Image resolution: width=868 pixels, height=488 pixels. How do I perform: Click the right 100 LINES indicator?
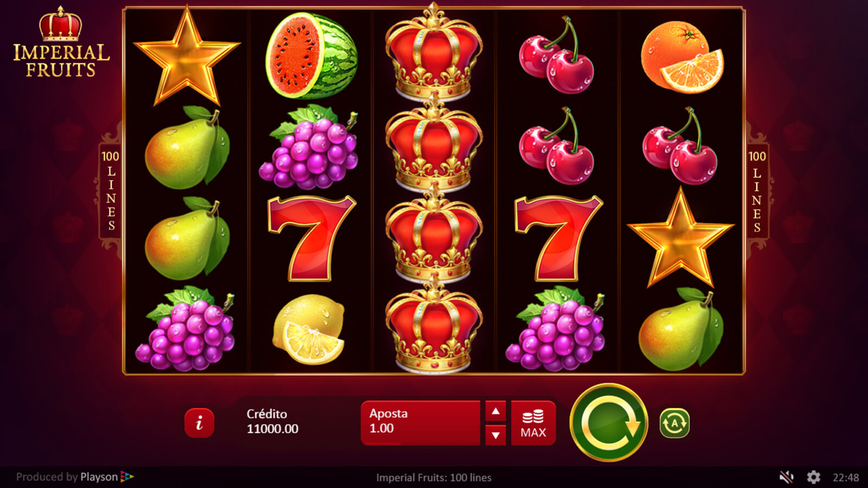coord(757,191)
